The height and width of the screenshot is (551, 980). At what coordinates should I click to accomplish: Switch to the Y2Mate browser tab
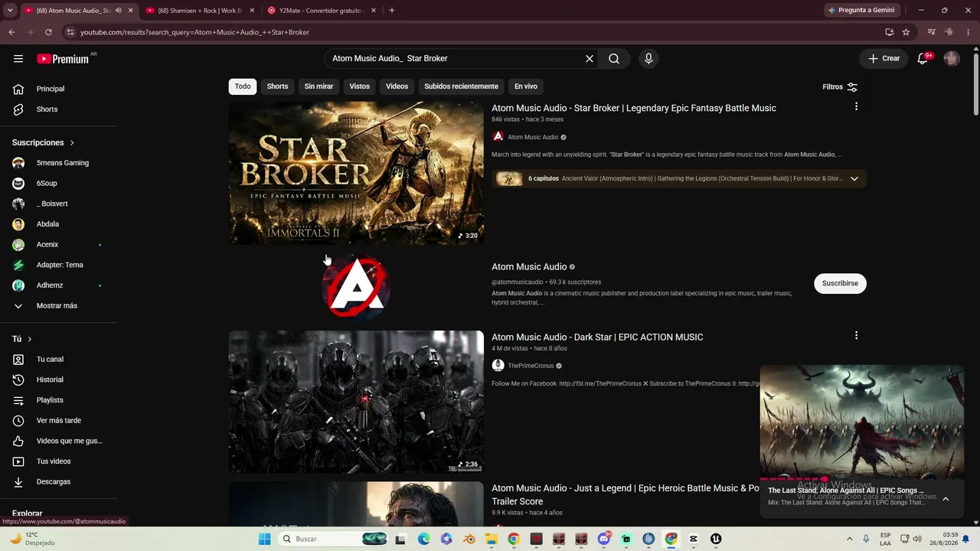point(321,11)
